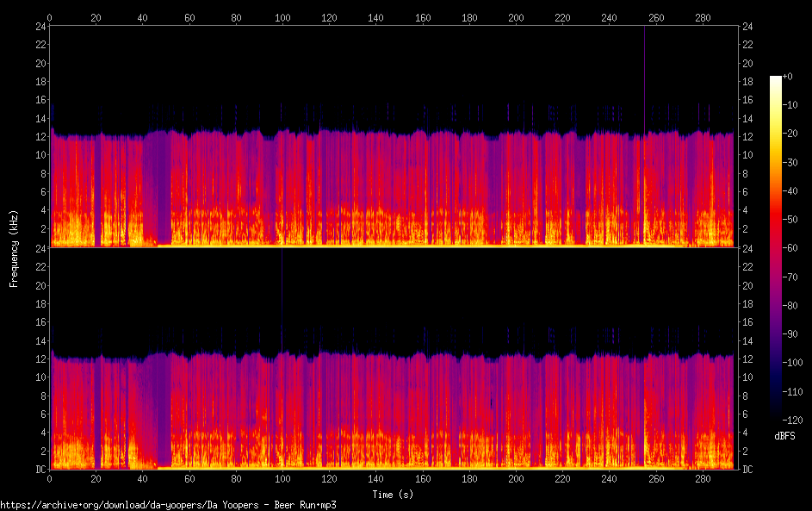This screenshot has height=511, width=812.
Task: Click the "200" tick on the bottom time axis
Action: coord(516,478)
